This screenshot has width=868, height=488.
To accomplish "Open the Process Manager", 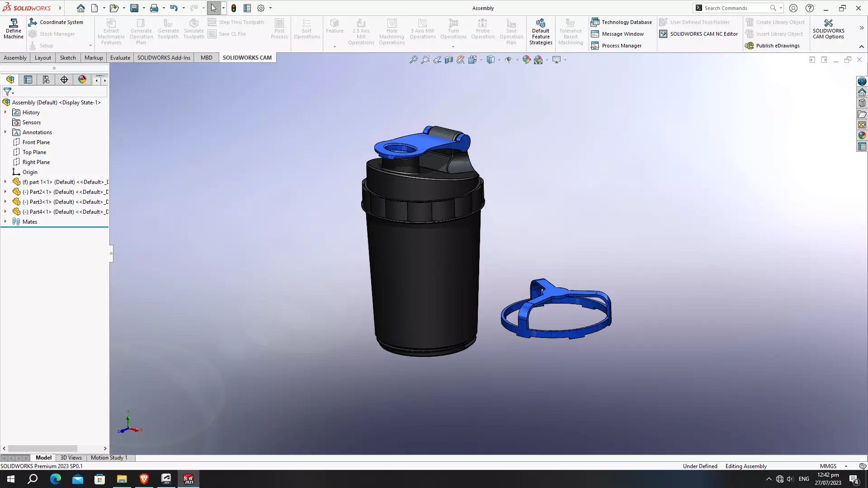I will click(x=617, y=46).
